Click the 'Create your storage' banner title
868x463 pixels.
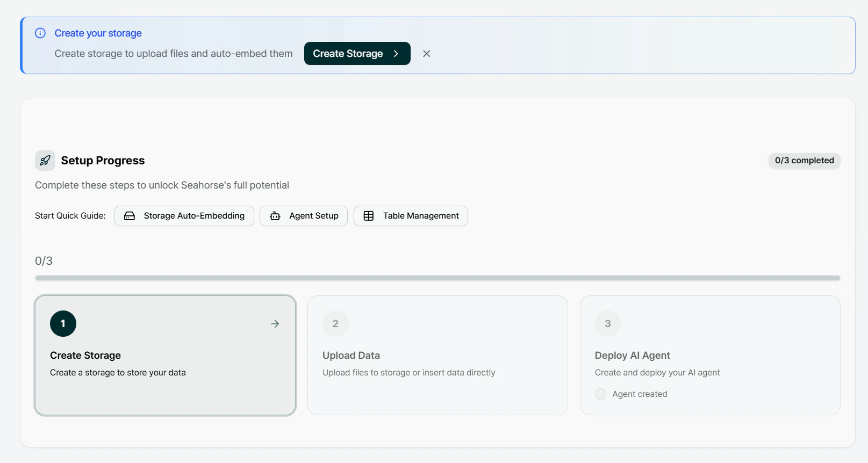pyautogui.click(x=98, y=33)
